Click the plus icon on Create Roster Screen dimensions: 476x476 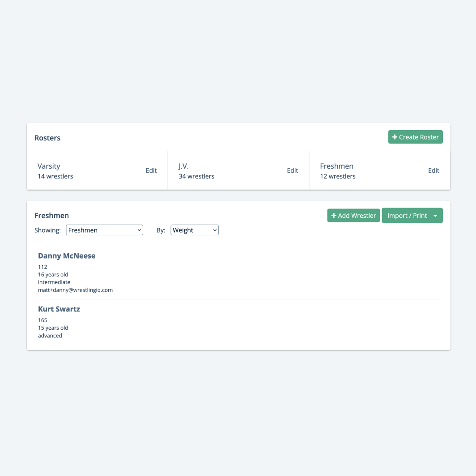(395, 137)
